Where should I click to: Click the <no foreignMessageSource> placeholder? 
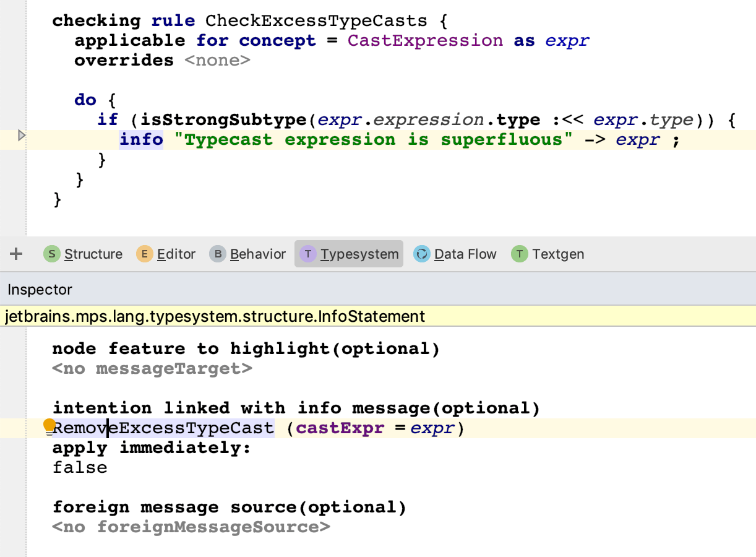tap(191, 527)
